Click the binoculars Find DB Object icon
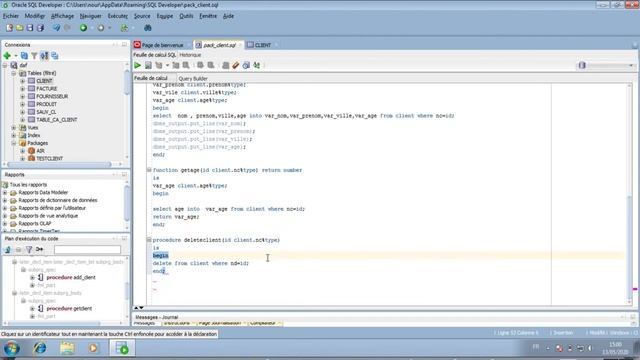Viewport: 640px width, 360px height. tap(148, 28)
